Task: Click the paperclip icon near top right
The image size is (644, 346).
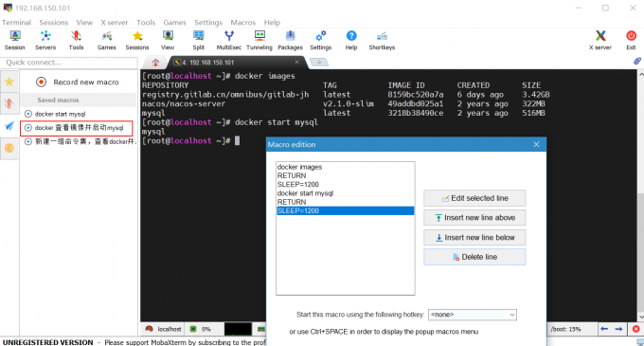Action: point(637,62)
